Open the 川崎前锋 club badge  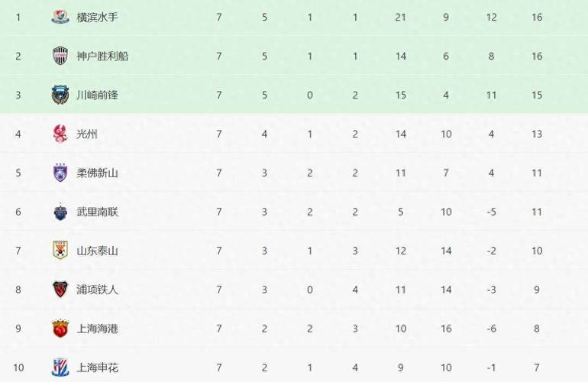(x=60, y=95)
